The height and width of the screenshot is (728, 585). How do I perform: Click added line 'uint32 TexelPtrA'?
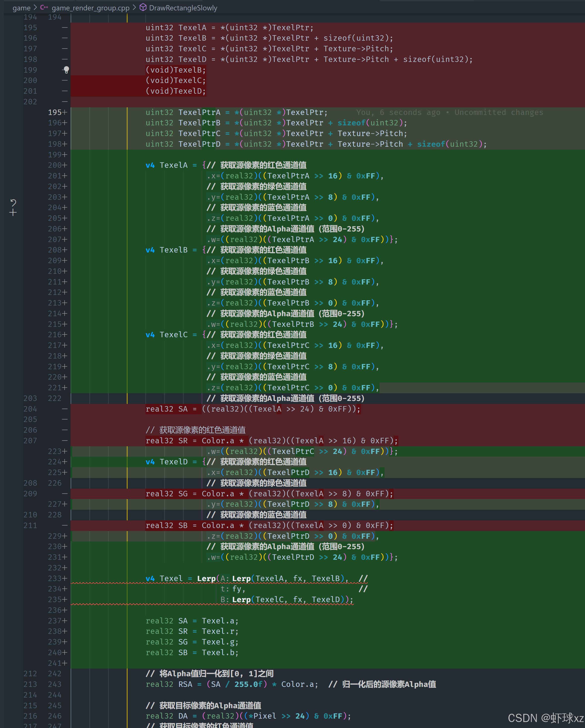(237, 112)
